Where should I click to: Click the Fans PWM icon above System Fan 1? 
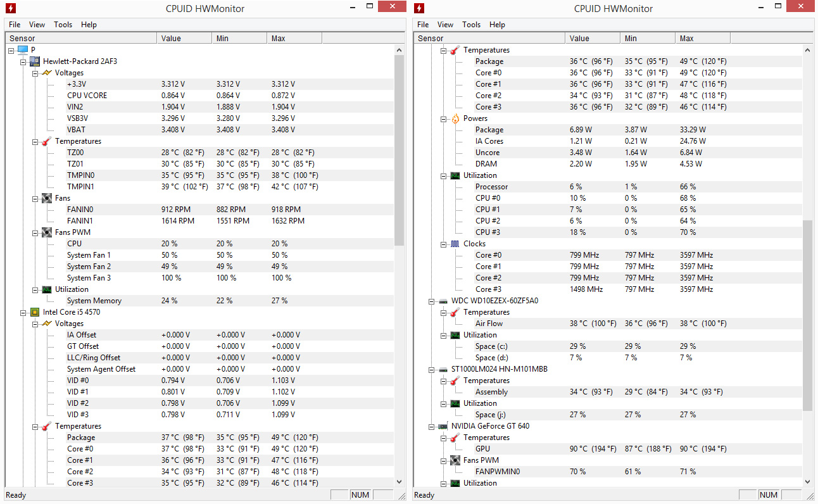[47, 232]
